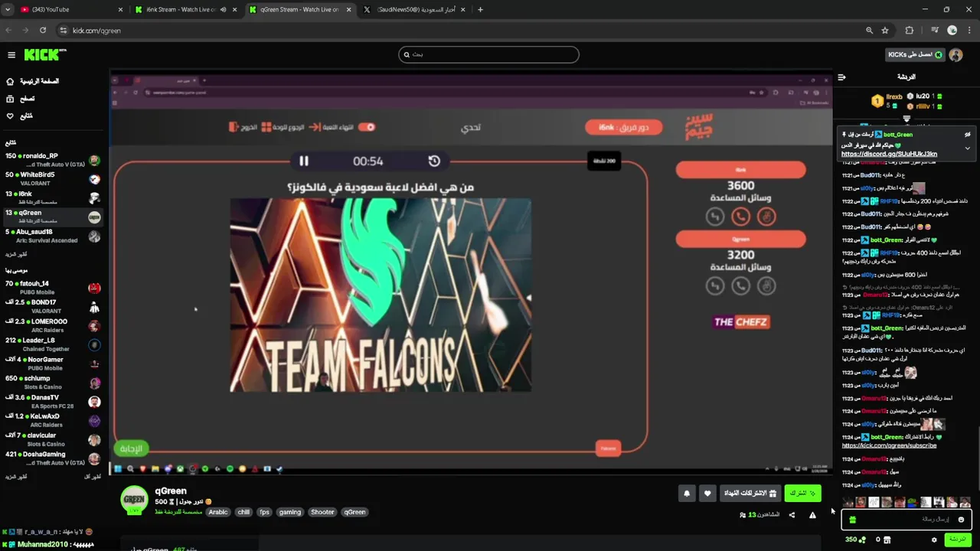Screen dimensions: 980x551
Task: Click the chill tag
Action: click(243, 512)
